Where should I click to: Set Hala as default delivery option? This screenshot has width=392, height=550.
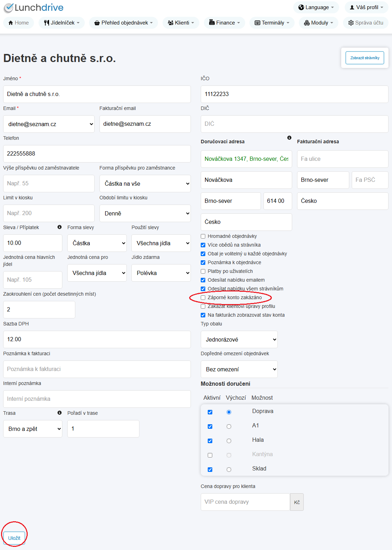tap(229, 441)
